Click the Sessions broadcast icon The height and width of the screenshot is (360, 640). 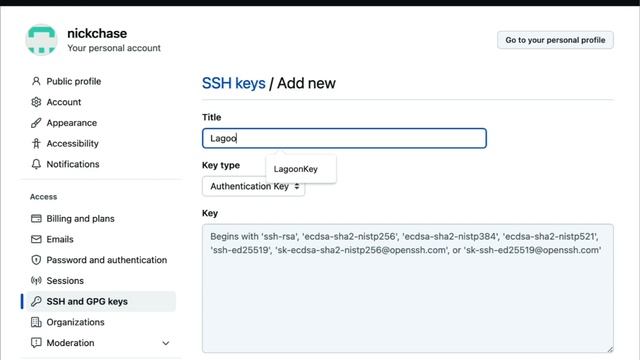pos(36,280)
